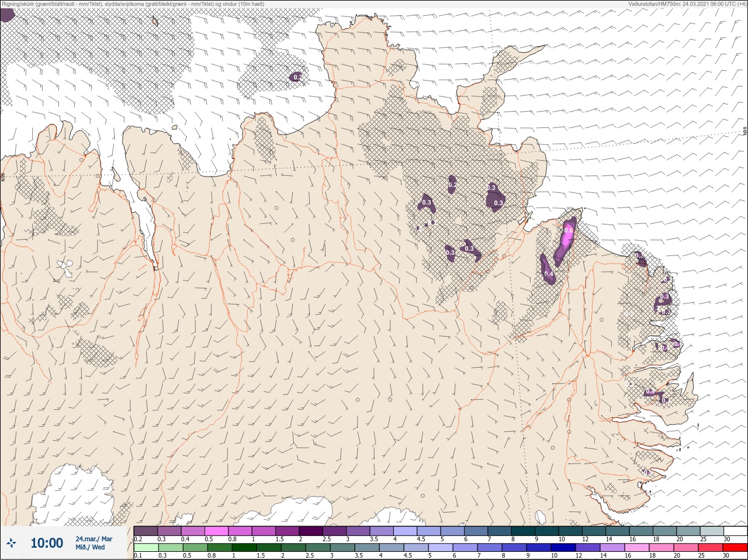This screenshot has height=560, width=748.
Task: Pick the bright pink 0.5–0.8 snow swatch
Action: [216, 531]
